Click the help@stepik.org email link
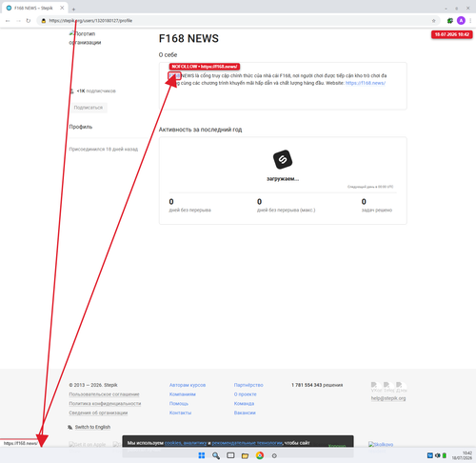The width and height of the screenshot is (476, 463). tap(388, 398)
